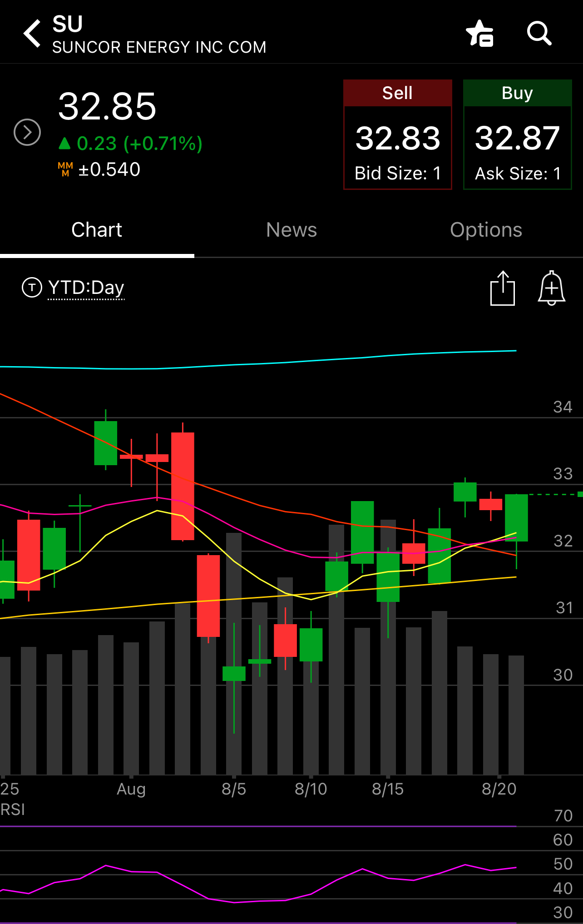Tap the 8/15 date axis label
The image size is (583, 924).
(388, 789)
